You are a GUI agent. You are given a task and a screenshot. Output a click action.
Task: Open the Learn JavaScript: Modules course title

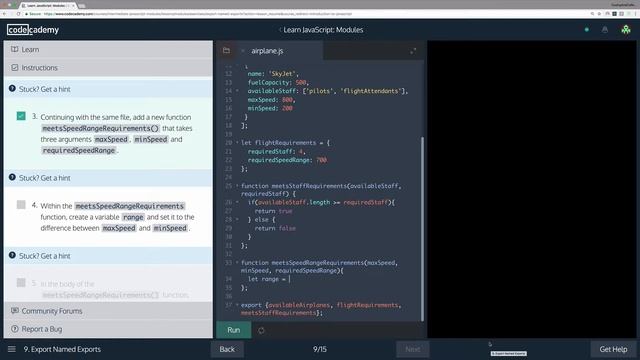click(x=323, y=30)
